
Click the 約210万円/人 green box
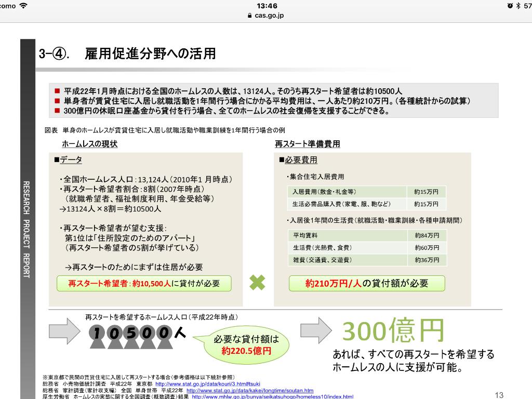(x=367, y=283)
